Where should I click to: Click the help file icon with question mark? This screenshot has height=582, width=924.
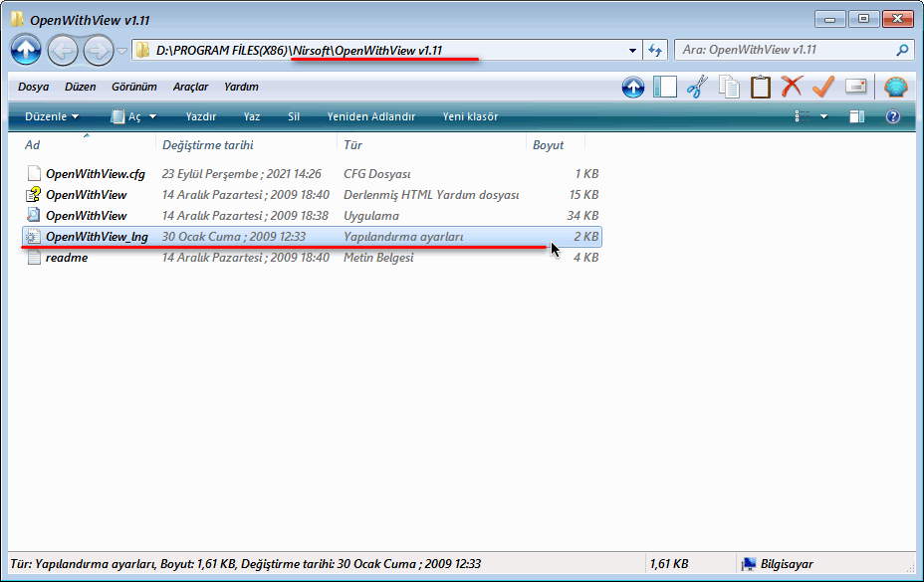point(34,194)
